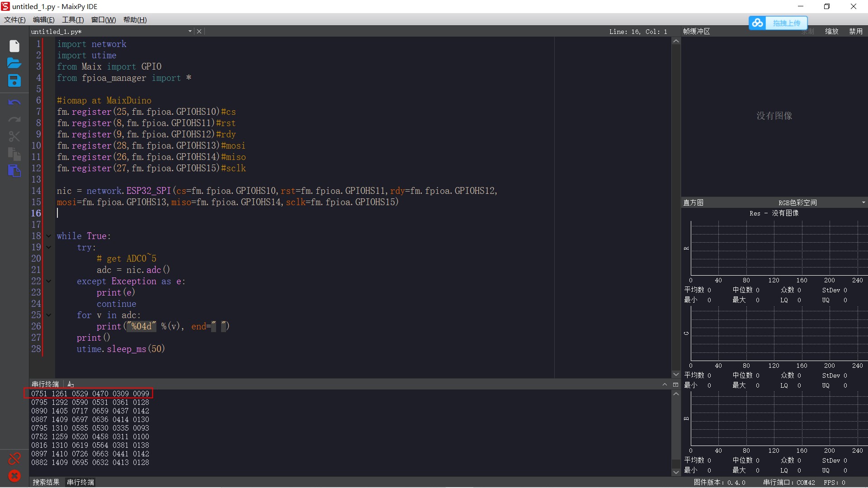Screen dimensions: 868x488
Task: Click the 串行终端 panel header label
Action: 45,384
